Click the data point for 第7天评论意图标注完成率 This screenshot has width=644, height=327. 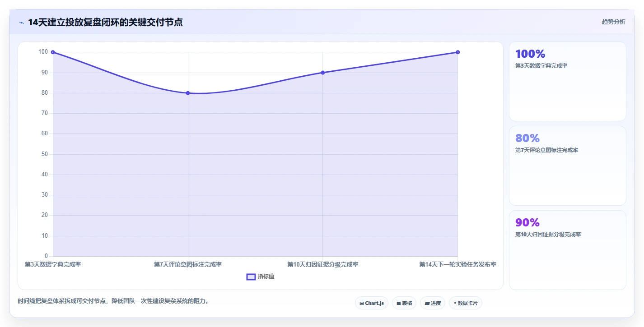pyautogui.click(x=188, y=93)
